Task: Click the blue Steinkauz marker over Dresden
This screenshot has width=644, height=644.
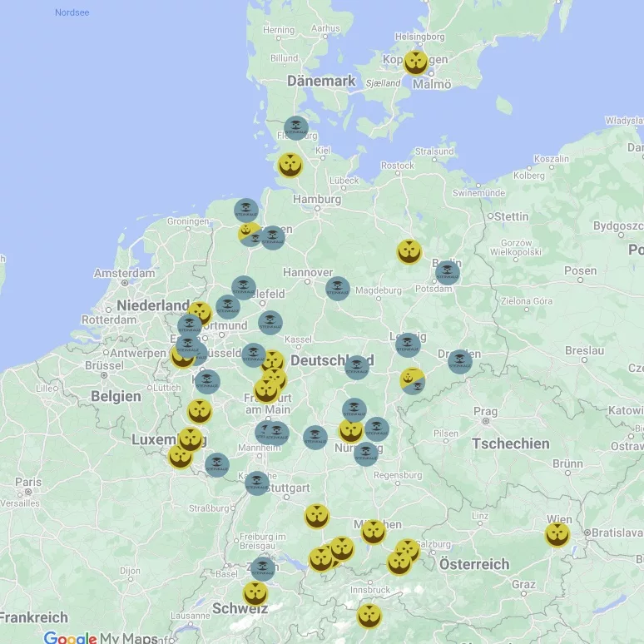Action: 460,361
